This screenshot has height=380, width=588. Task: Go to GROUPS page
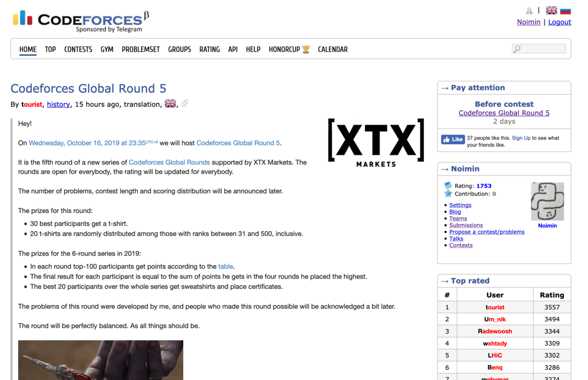179,49
